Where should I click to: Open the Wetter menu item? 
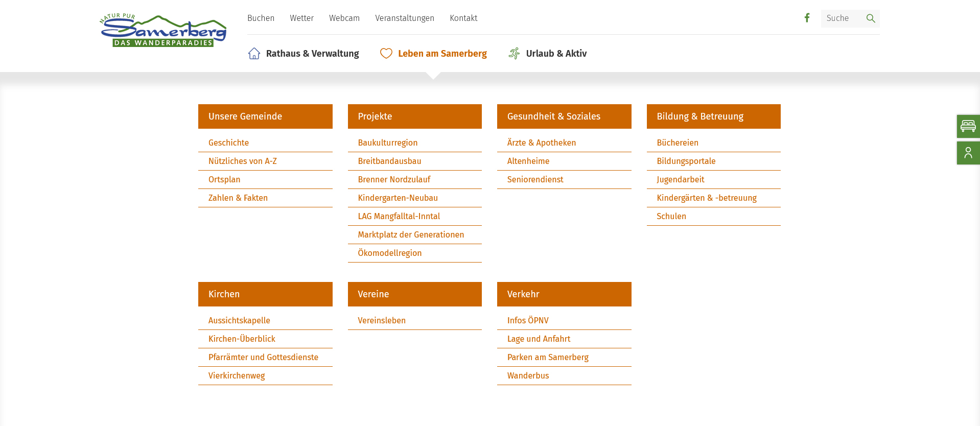point(301,18)
